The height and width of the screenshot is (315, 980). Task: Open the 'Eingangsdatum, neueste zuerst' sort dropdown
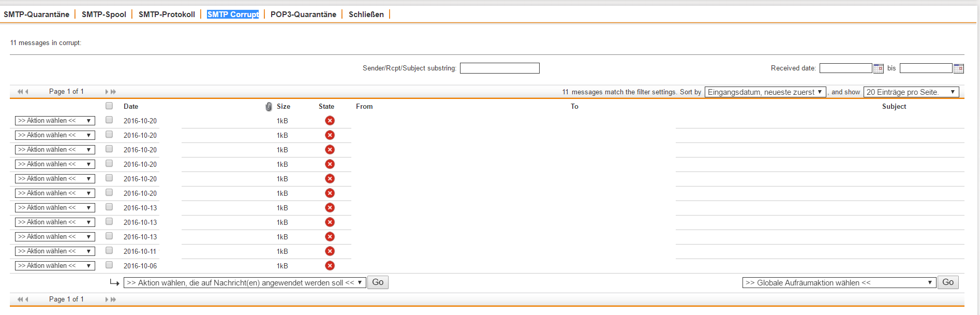click(x=765, y=92)
